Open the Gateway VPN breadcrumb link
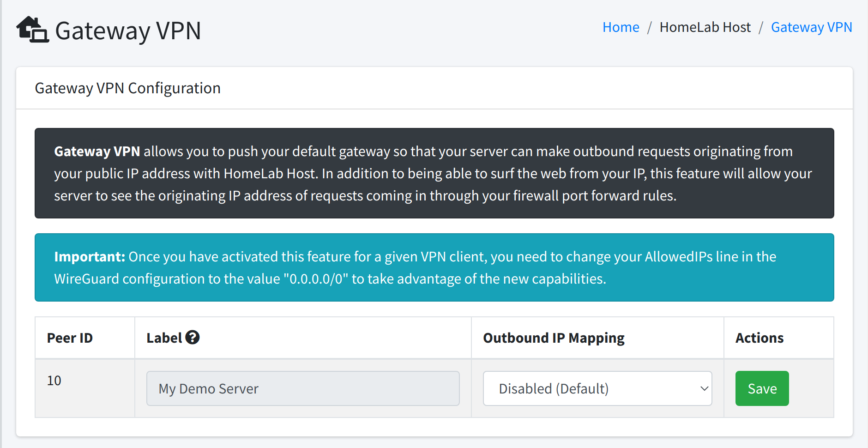868x448 pixels. pos(812,27)
